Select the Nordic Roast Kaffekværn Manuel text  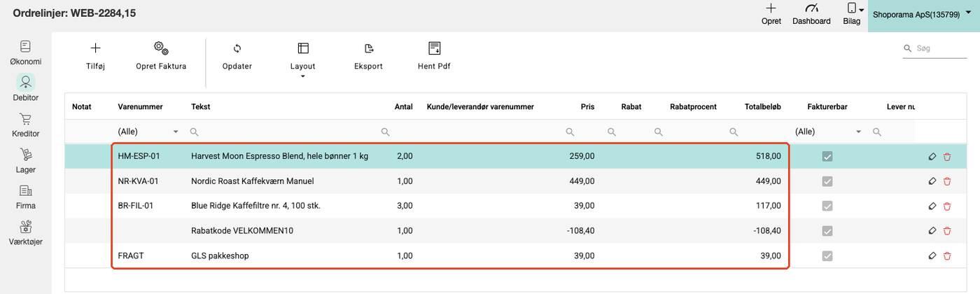tap(252, 181)
